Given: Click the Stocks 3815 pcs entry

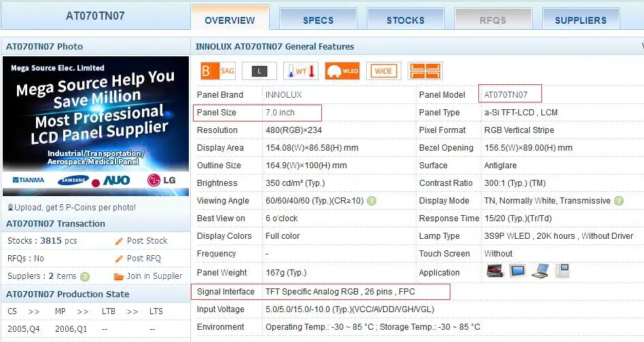Looking at the screenshot, I should [42, 241].
